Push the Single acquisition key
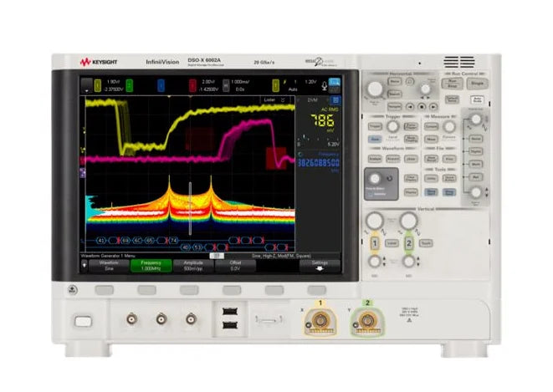Image resolution: width=553 pixels, height=392 pixels. tap(477, 83)
